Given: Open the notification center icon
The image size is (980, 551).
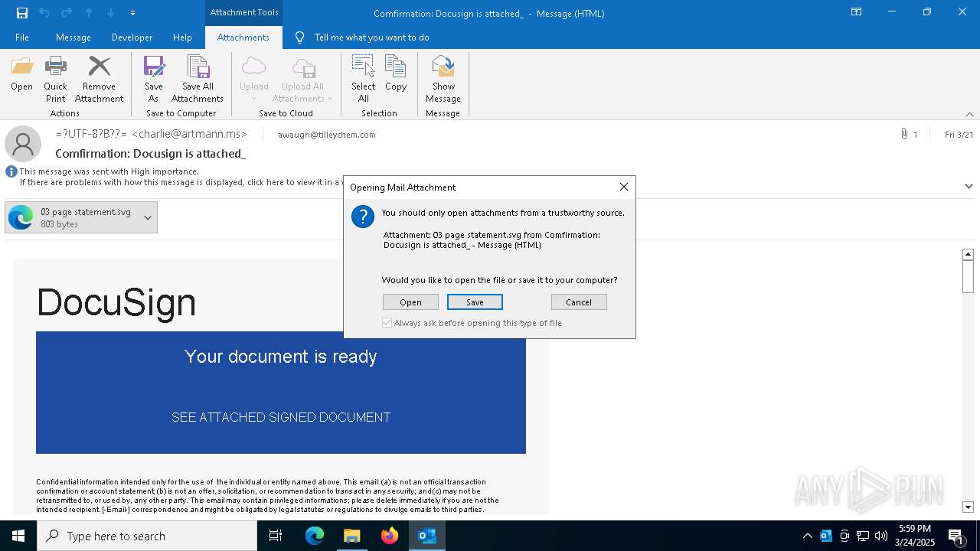Looking at the screenshot, I should point(955,536).
